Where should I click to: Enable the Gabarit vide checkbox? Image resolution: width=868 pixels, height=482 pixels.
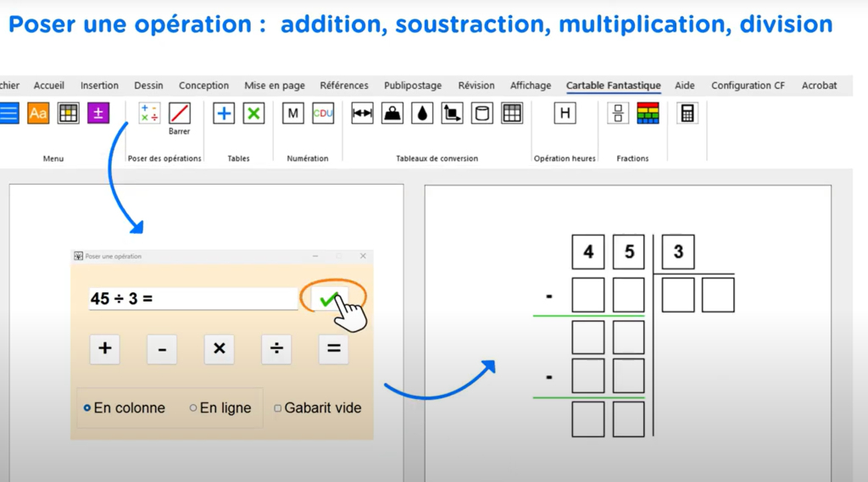click(x=277, y=408)
